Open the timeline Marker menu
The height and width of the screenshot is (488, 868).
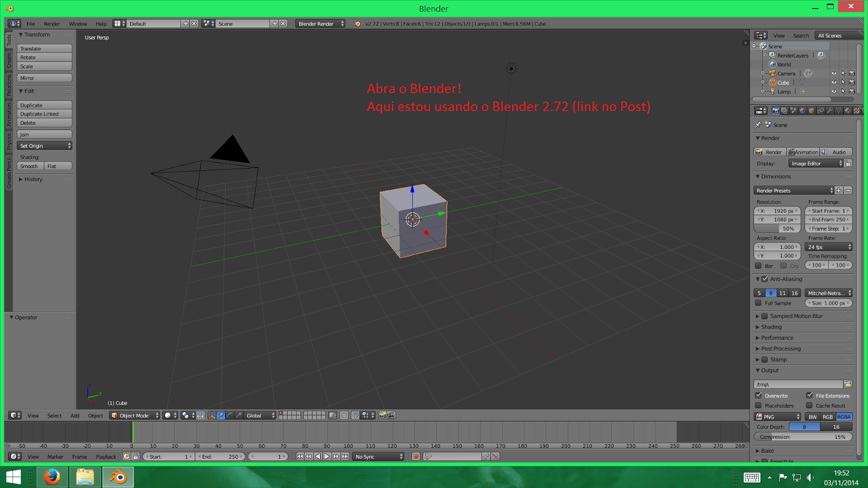(x=55, y=457)
